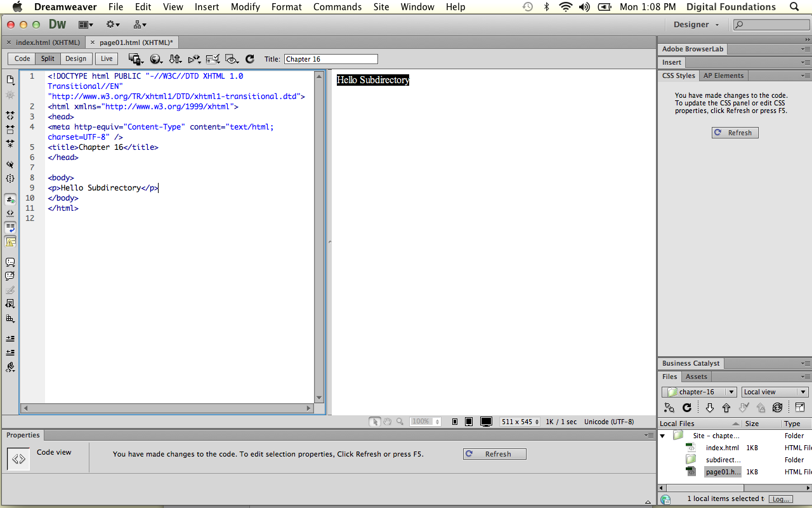Click Apply Comment icon in coding toolbar
This screenshot has height=508, width=812.
click(x=10, y=262)
